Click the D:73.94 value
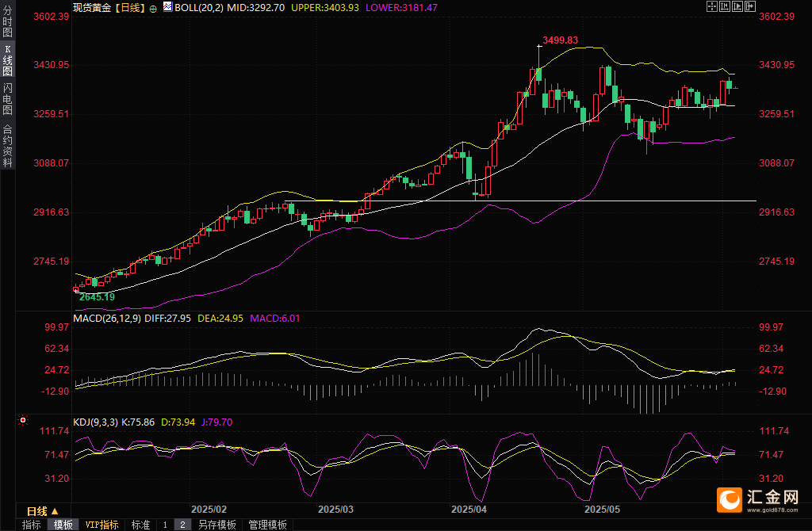 point(178,422)
